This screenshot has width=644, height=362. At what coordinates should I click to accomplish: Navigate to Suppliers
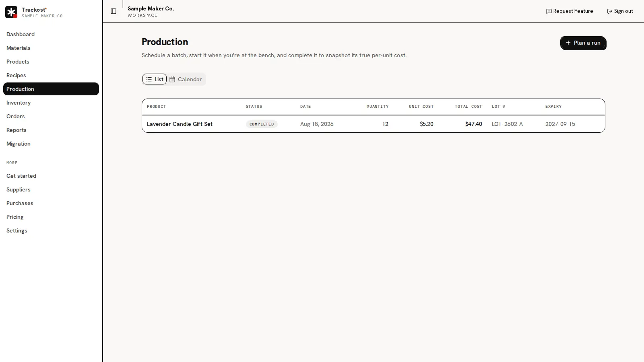coord(51,189)
